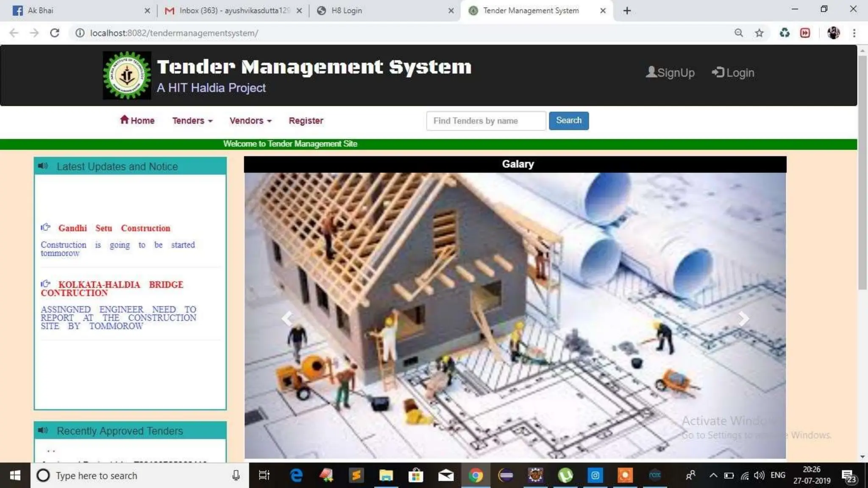
Task: Open the SignUp page
Action: pyautogui.click(x=670, y=73)
